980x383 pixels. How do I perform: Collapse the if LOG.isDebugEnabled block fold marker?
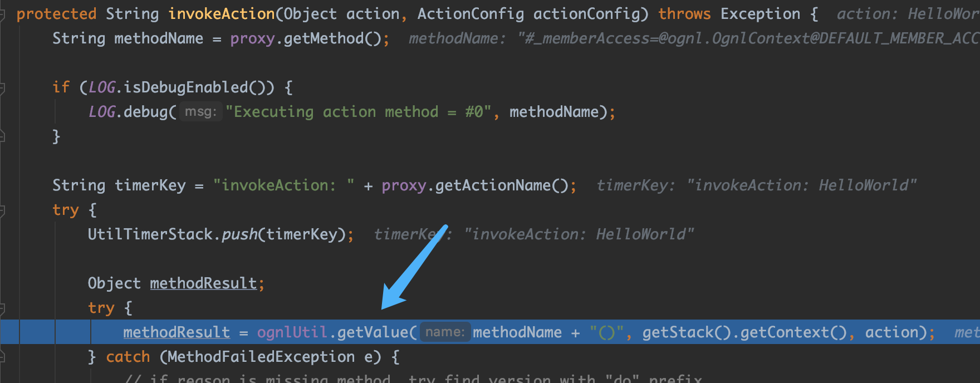(x=2, y=87)
